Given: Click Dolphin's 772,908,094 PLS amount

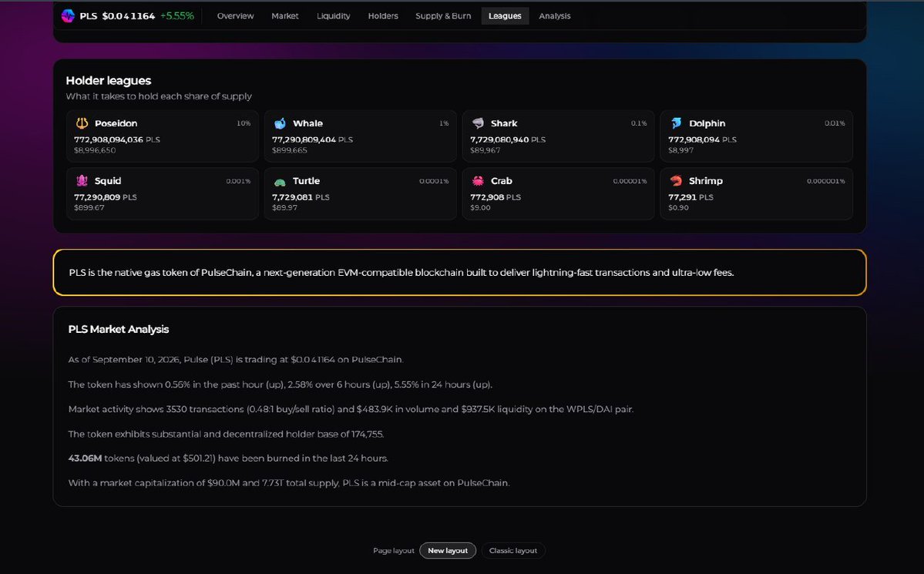Looking at the screenshot, I should point(702,139).
